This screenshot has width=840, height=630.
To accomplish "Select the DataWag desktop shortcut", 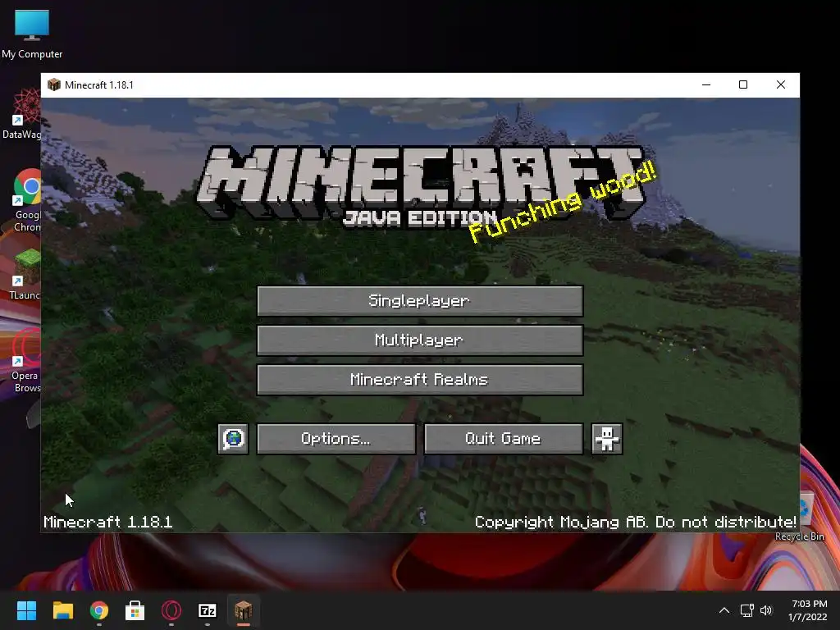I will 21,115.
